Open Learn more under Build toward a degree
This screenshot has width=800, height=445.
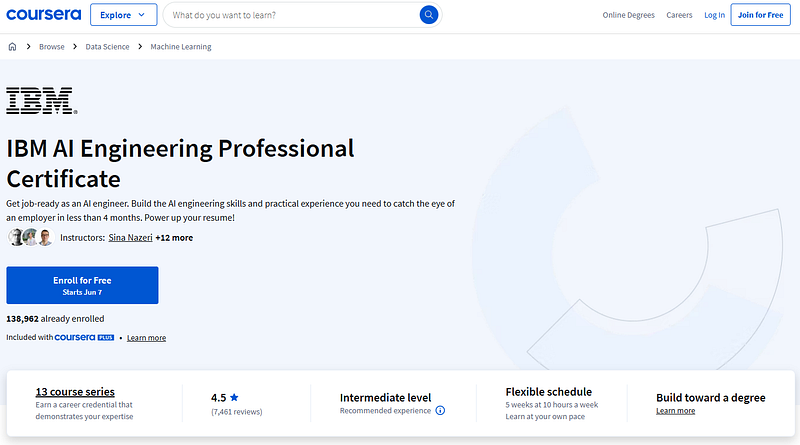(x=676, y=411)
